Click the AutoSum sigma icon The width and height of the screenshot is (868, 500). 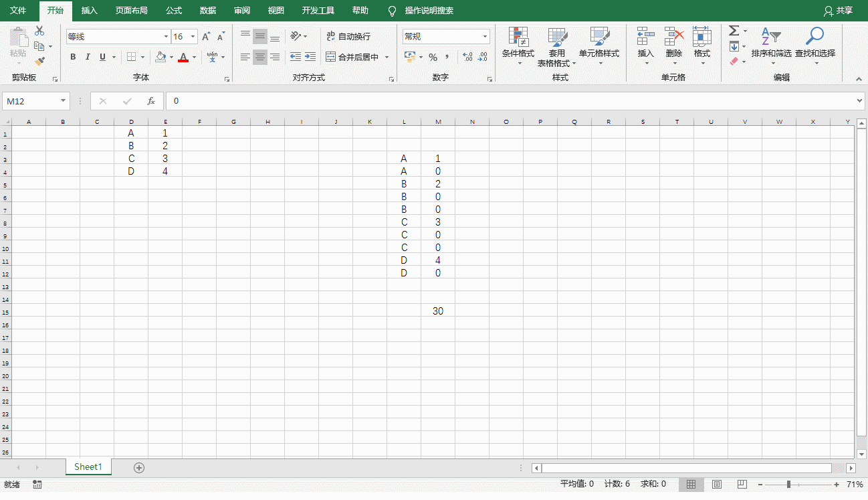pos(734,31)
